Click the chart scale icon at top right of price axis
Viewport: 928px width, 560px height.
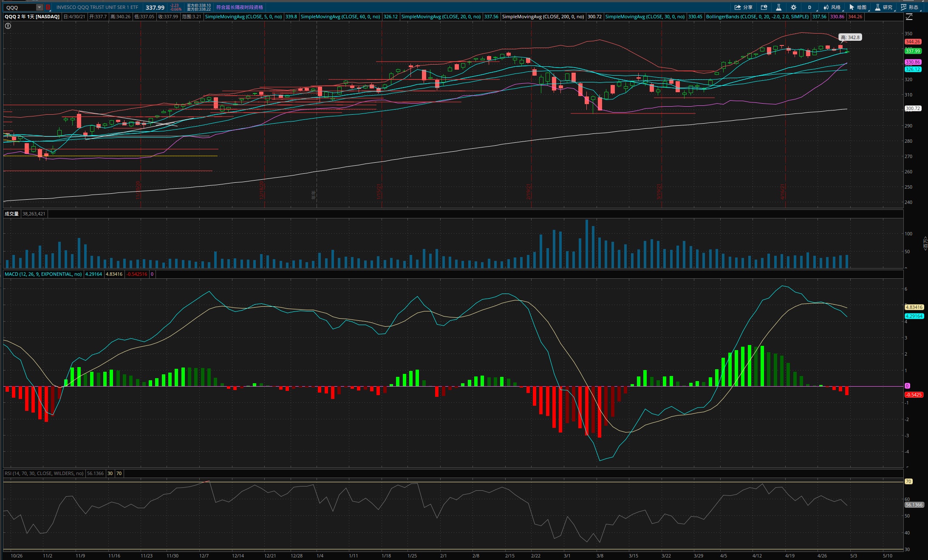click(x=909, y=17)
